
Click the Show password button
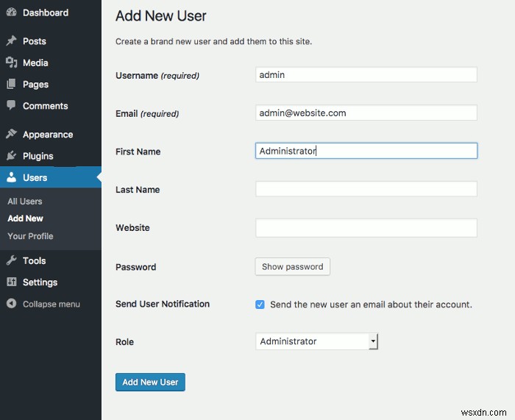click(x=292, y=267)
